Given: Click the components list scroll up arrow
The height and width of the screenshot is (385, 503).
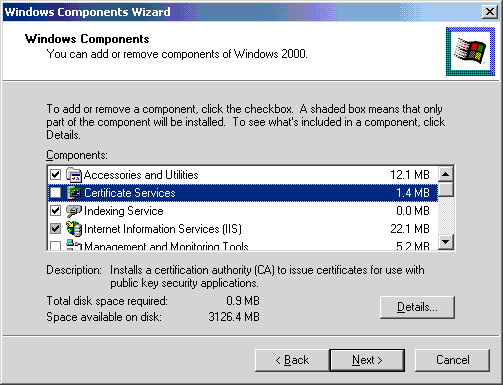Looking at the screenshot, I should pyautogui.click(x=446, y=174).
